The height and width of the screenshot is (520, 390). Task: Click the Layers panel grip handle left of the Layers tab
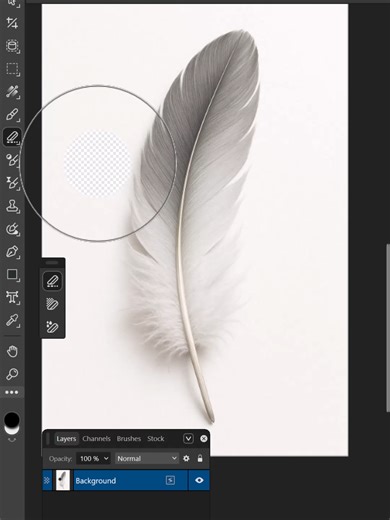(x=48, y=439)
